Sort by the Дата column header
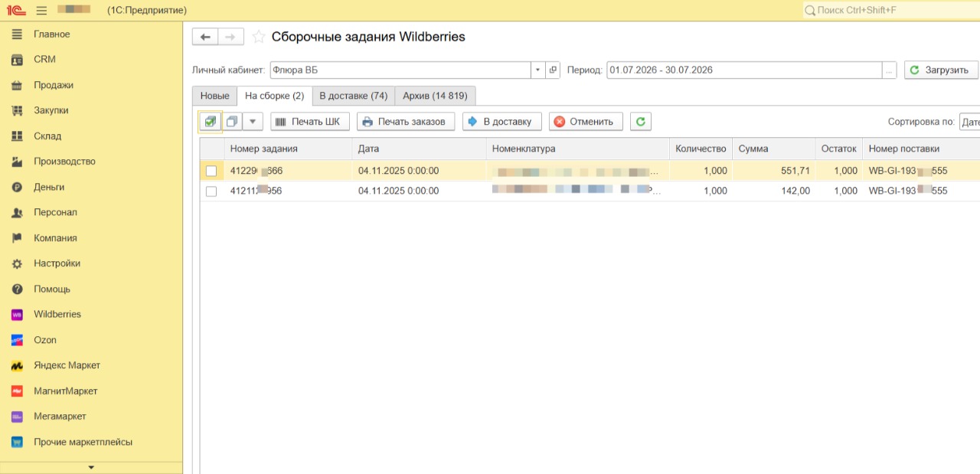The height and width of the screenshot is (474, 980). coord(419,149)
